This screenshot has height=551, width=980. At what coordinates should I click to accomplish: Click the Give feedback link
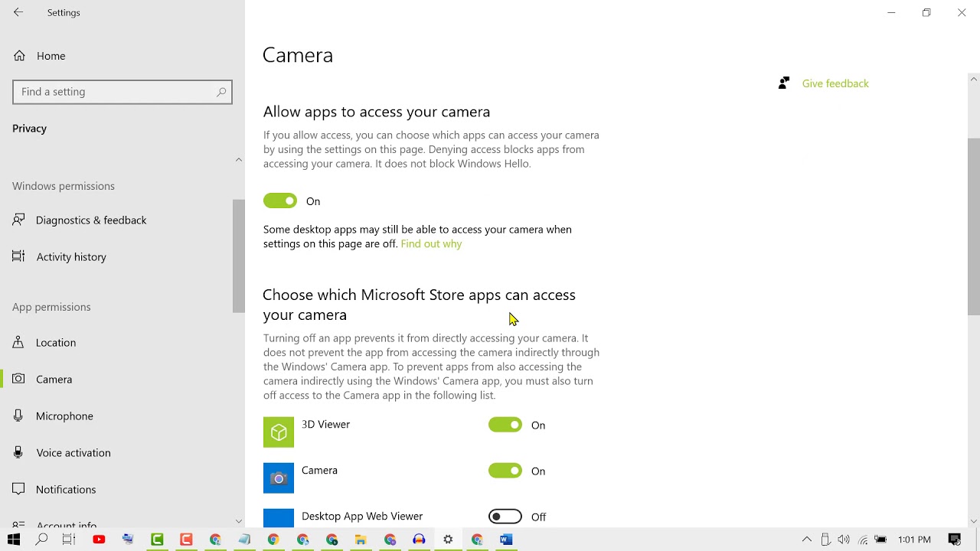pyautogui.click(x=835, y=83)
